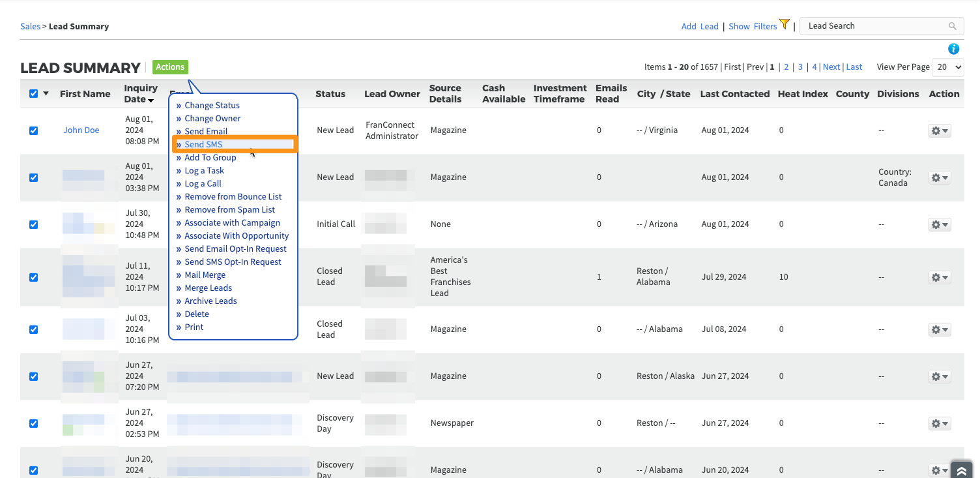Uncheck checkbox for Jul 30 10:48 PM row
Viewport: 980px width, 478px height.
[34, 224]
